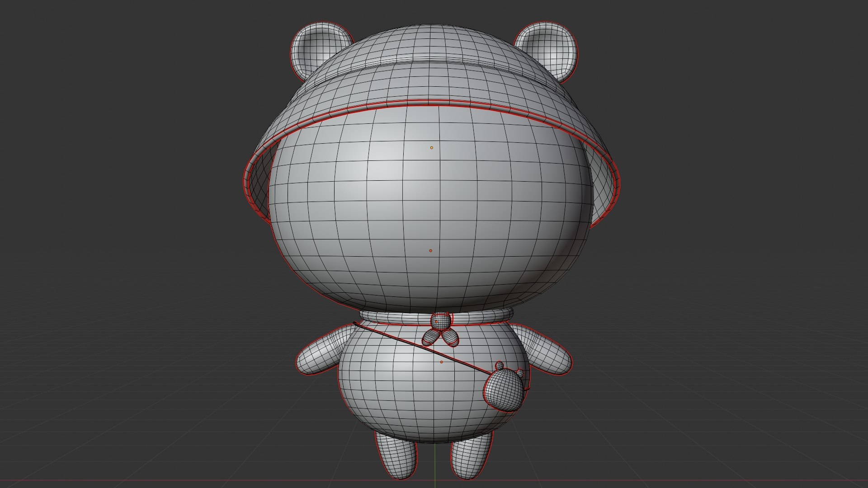
Task: Select the bow tie center knot
Action: pyautogui.click(x=440, y=321)
